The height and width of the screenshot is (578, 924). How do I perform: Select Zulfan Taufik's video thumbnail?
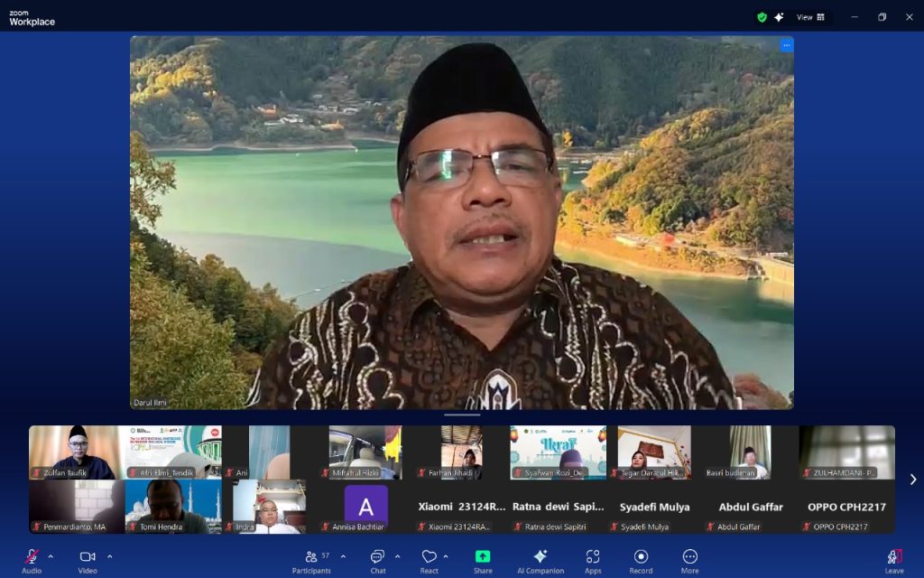coord(74,452)
